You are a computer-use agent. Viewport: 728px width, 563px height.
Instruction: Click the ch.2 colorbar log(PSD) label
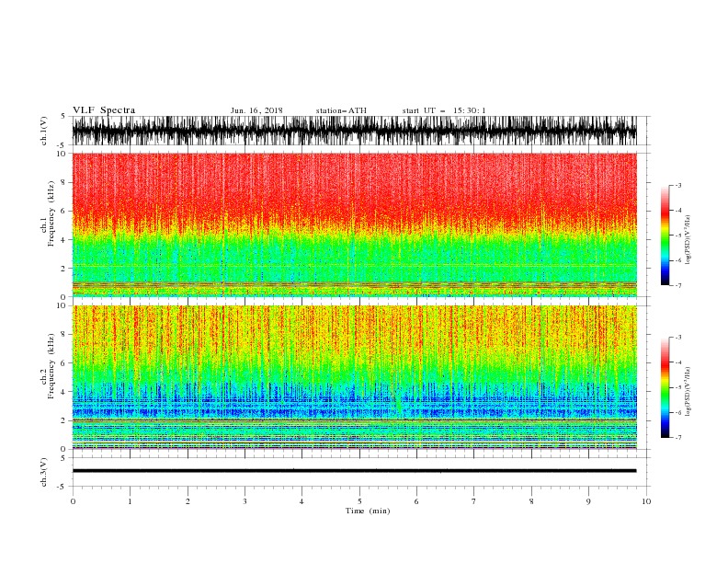coord(688,391)
